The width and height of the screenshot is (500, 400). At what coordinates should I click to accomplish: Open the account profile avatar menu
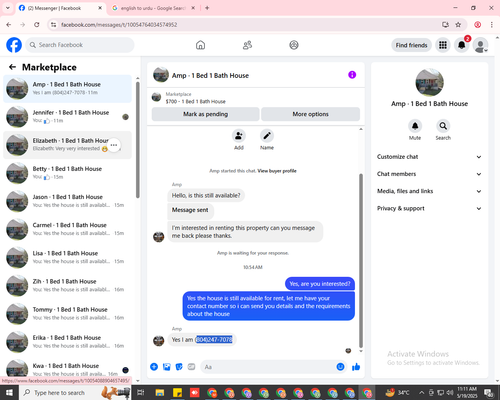pyautogui.click(x=480, y=45)
